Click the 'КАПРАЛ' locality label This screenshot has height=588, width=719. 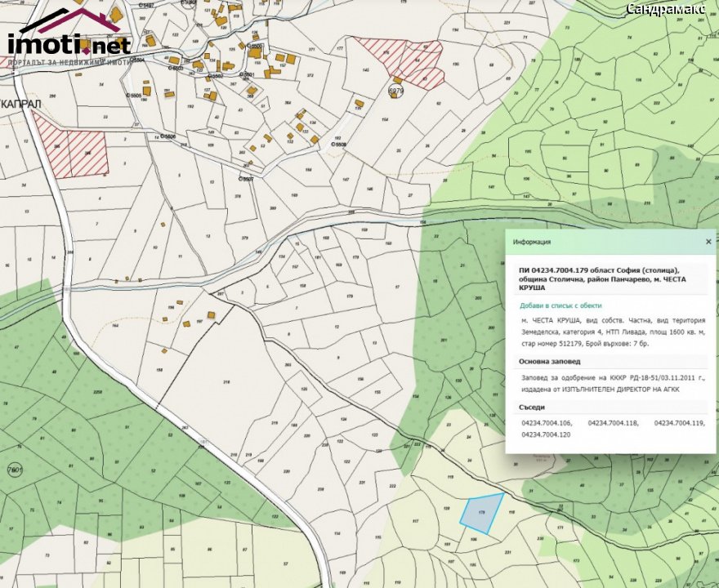click(x=21, y=104)
